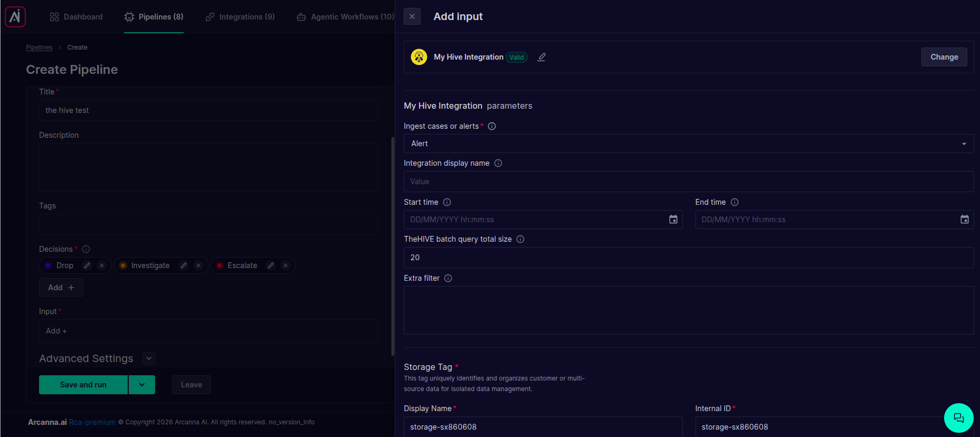Show info for Ingest cases or alerts
980x437 pixels.
[x=492, y=126]
